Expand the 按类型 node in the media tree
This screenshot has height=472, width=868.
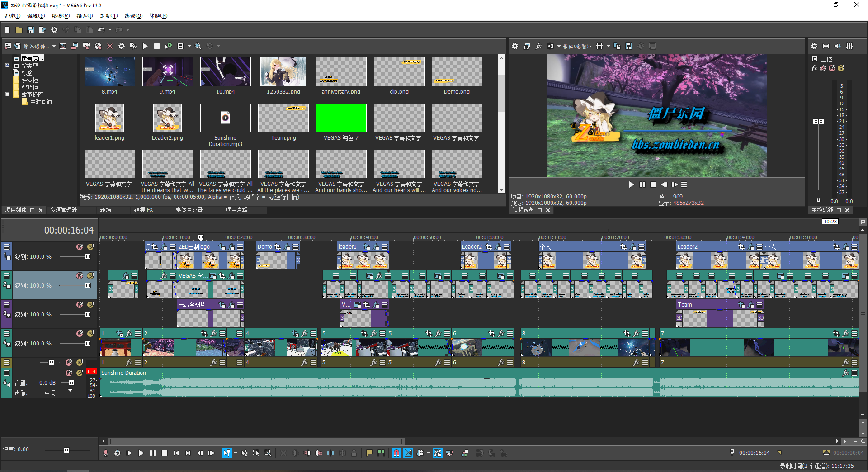7,66
